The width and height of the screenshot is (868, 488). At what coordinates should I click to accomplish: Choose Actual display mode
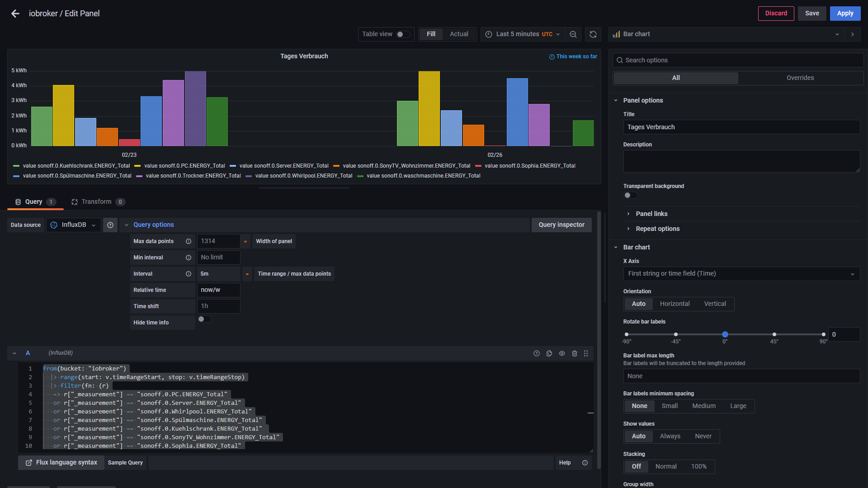[459, 34]
